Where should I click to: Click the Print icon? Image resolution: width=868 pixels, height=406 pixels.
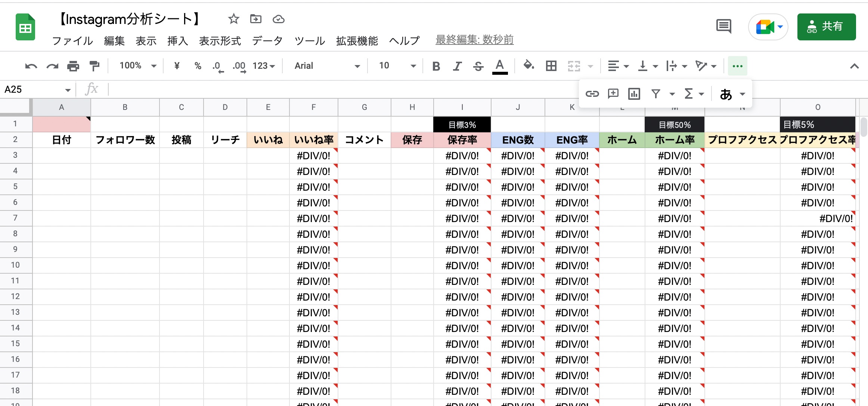73,66
